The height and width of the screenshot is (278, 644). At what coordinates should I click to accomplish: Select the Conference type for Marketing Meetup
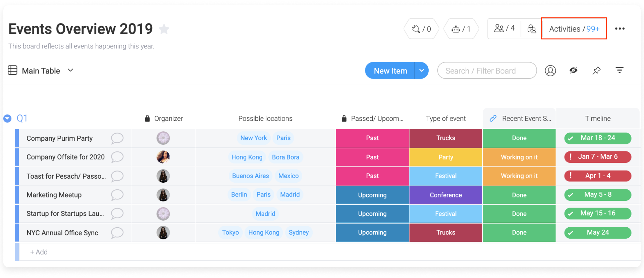(x=446, y=195)
